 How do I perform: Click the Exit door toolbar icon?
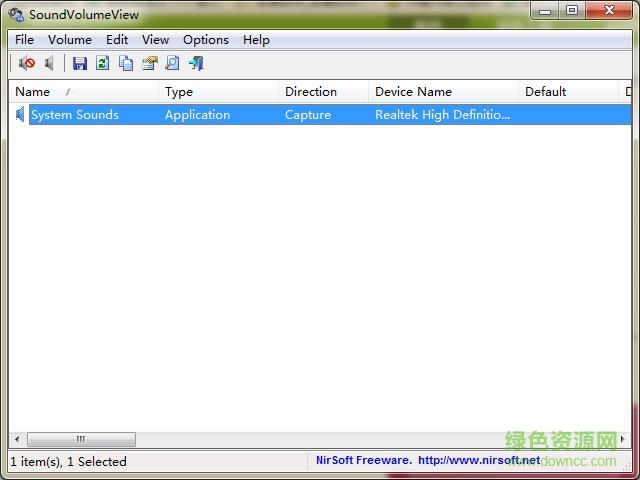(x=196, y=63)
